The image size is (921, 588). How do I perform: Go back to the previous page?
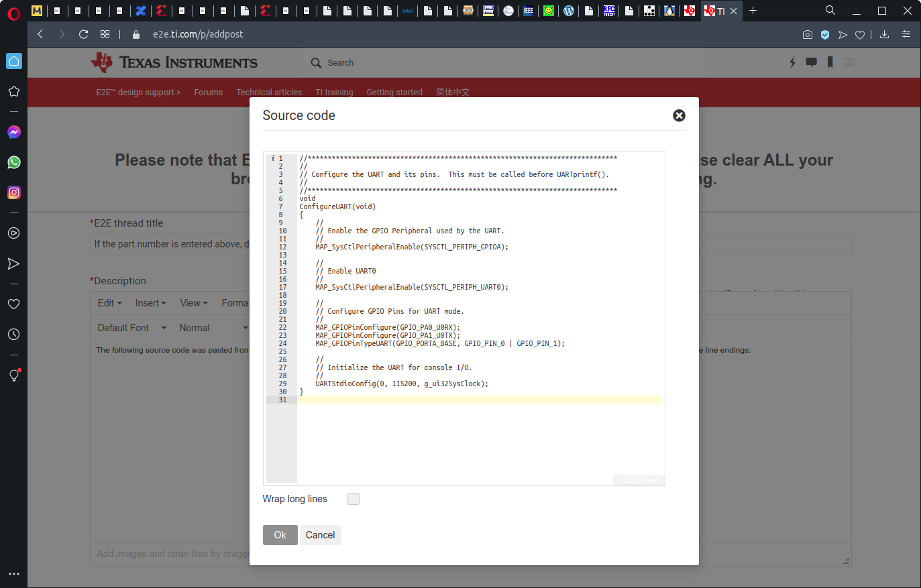pos(40,34)
